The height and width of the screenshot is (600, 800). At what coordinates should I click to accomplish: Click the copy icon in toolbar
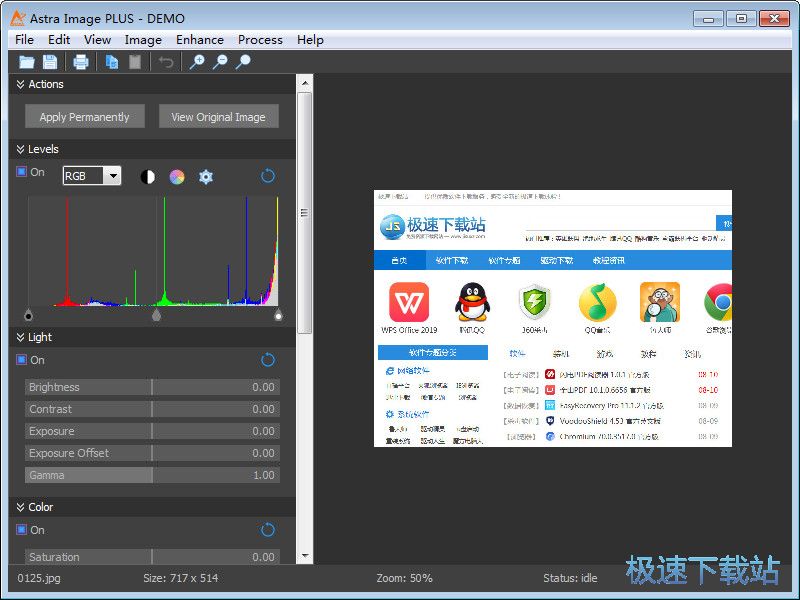(x=112, y=62)
